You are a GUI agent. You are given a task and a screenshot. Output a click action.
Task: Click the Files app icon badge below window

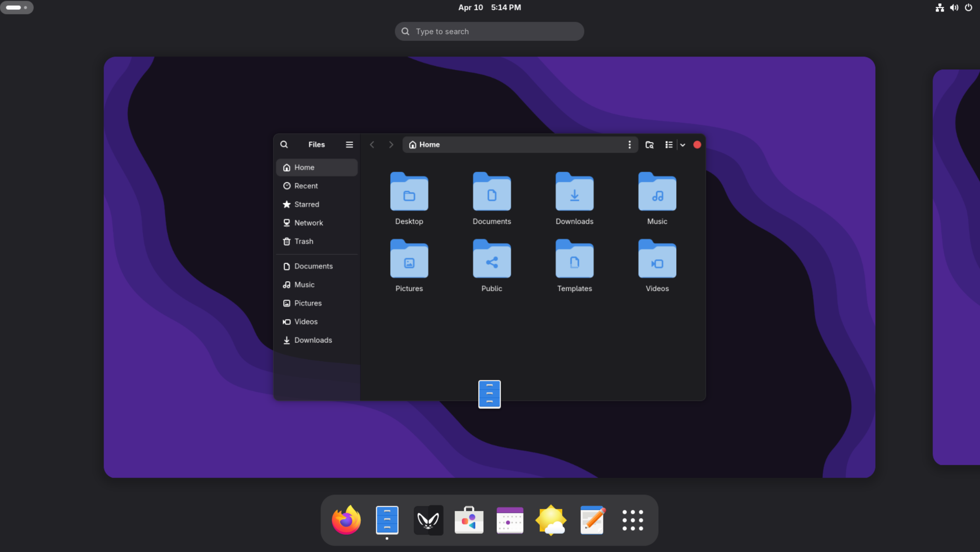click(x=489, y=394)
